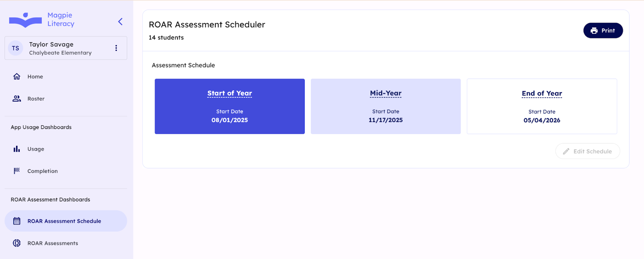Click the TS user avatar circle
This screenshot has height=259, width=644.
pos(16,48)
